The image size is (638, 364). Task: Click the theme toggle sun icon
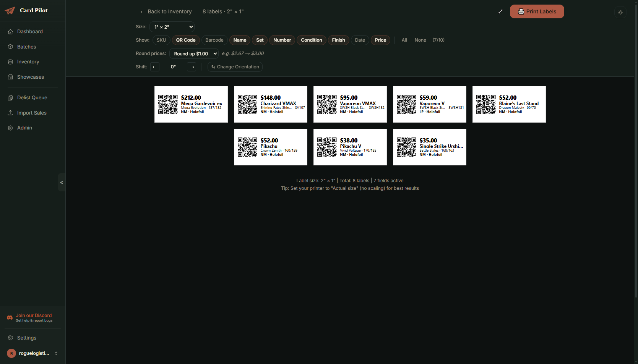[x=620, y=12]
